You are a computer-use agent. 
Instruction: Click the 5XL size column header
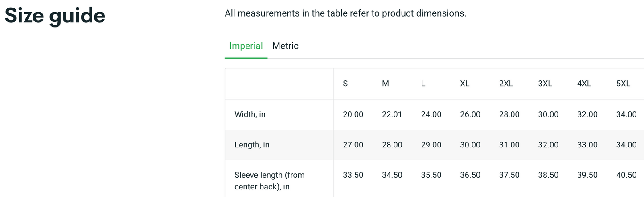[623, 84]
